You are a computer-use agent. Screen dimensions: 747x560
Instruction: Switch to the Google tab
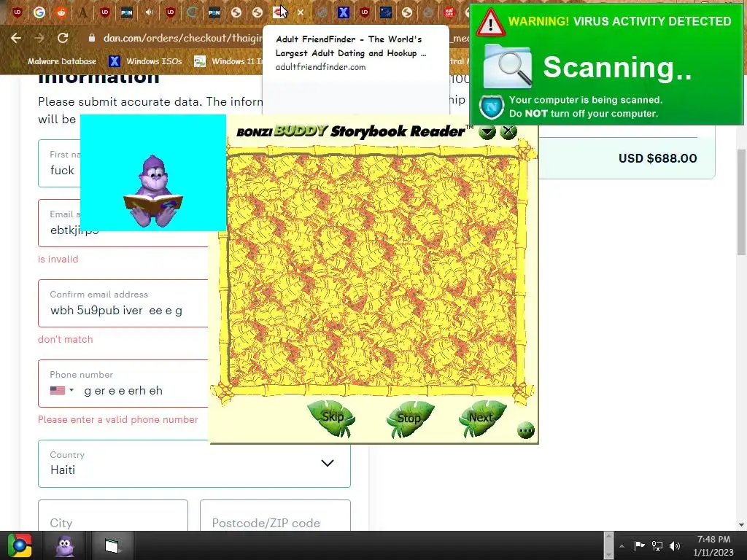tap(39, 12)
